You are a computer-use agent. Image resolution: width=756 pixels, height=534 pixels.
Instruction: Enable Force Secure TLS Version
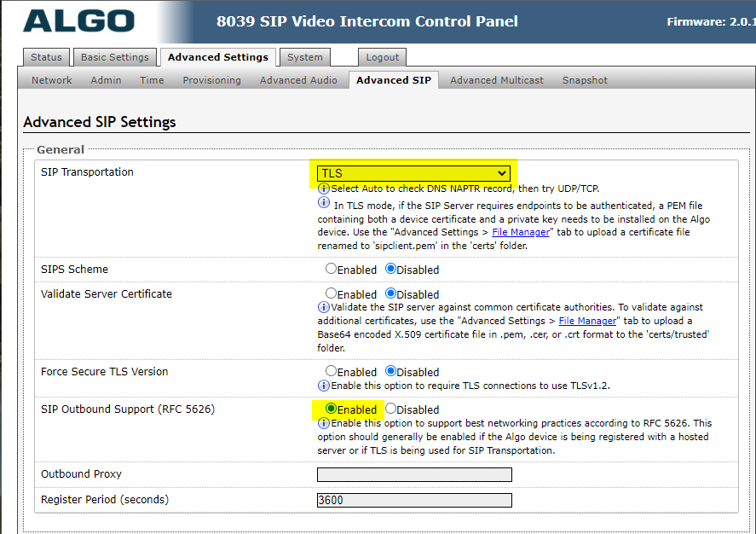click(x=331, y=371)
